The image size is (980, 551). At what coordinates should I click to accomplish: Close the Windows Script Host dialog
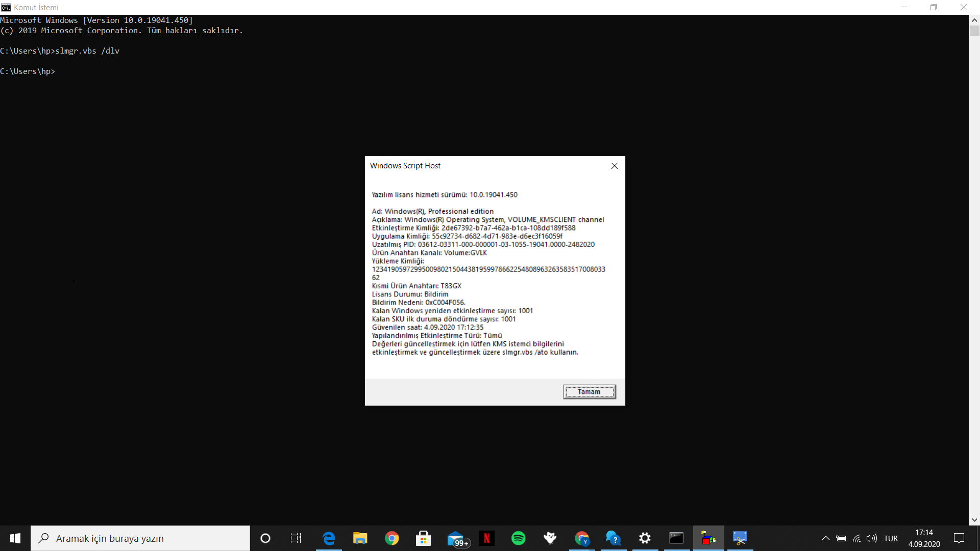[615, 166]
